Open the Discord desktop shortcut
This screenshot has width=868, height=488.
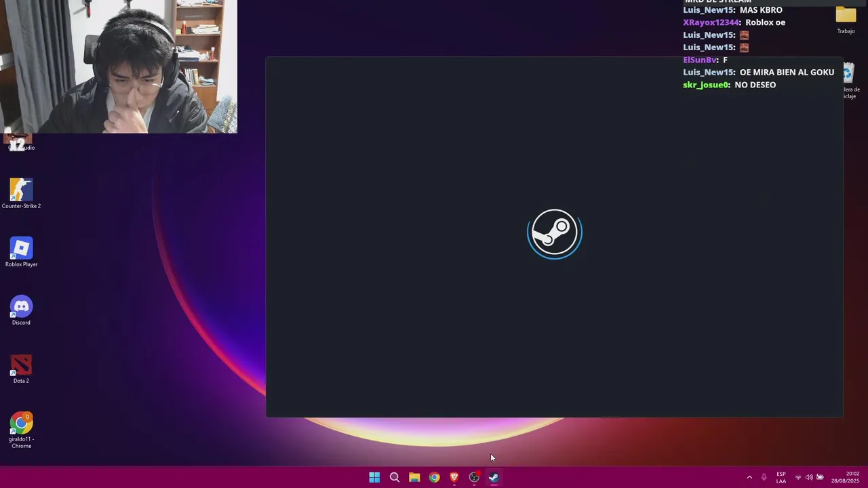(21, 310)
